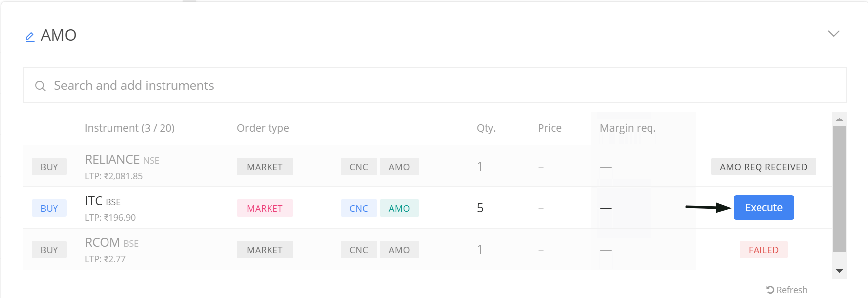Toggle the BUY tag for ITC
The image size is (868, 298).
pos(49,208)
